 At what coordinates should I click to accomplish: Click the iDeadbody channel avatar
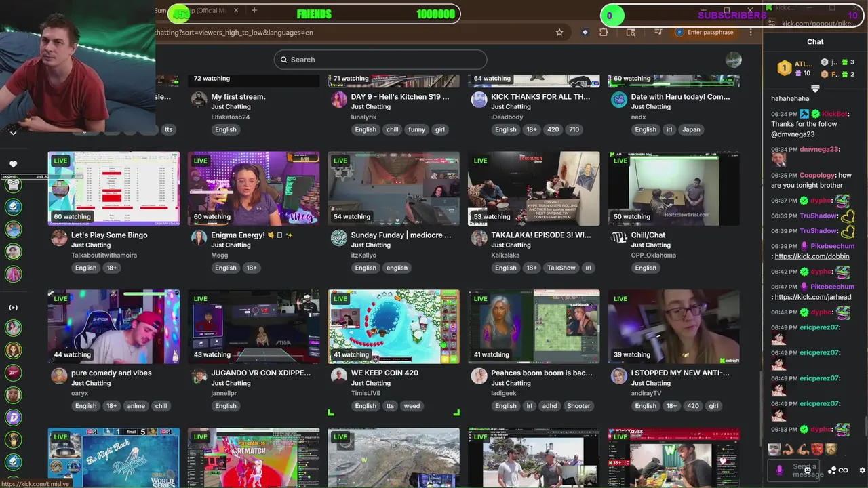(479, 99)
